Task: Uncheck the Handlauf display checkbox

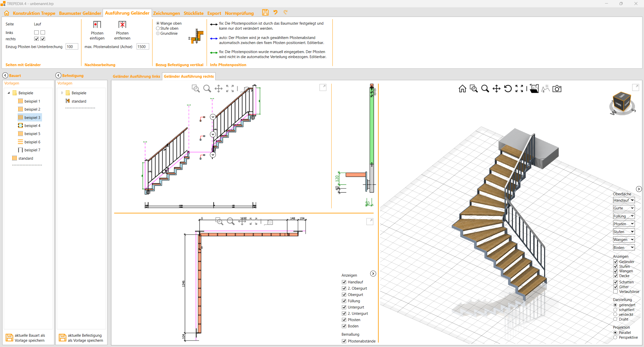Action: (344, 282)
